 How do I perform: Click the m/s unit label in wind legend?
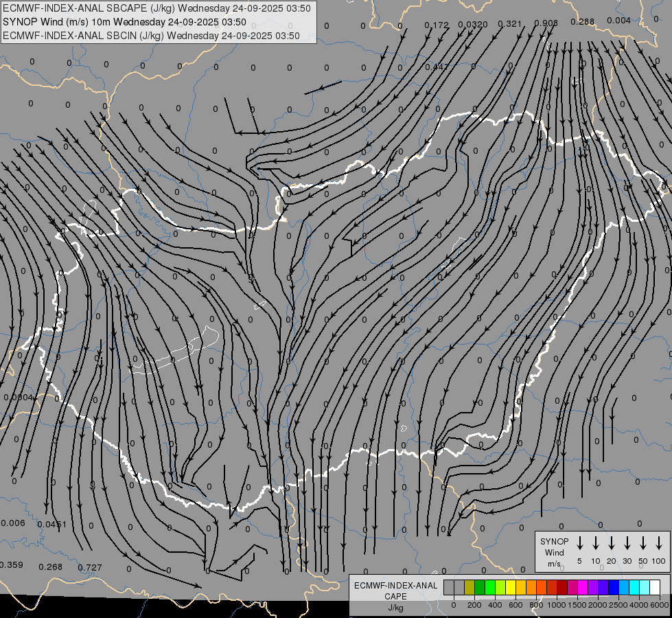[554, 564]
